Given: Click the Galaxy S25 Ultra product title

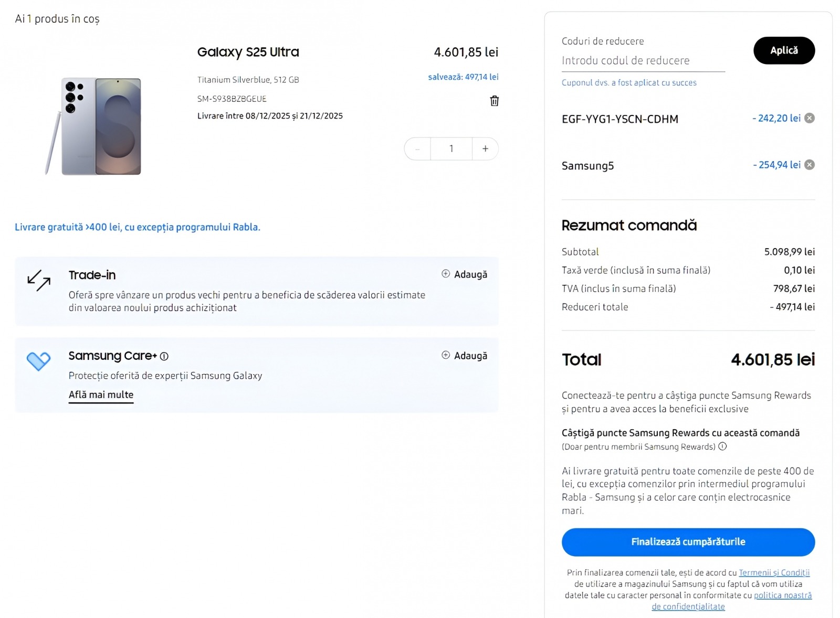Looking at the screenshot, I should tap(248, 52).
